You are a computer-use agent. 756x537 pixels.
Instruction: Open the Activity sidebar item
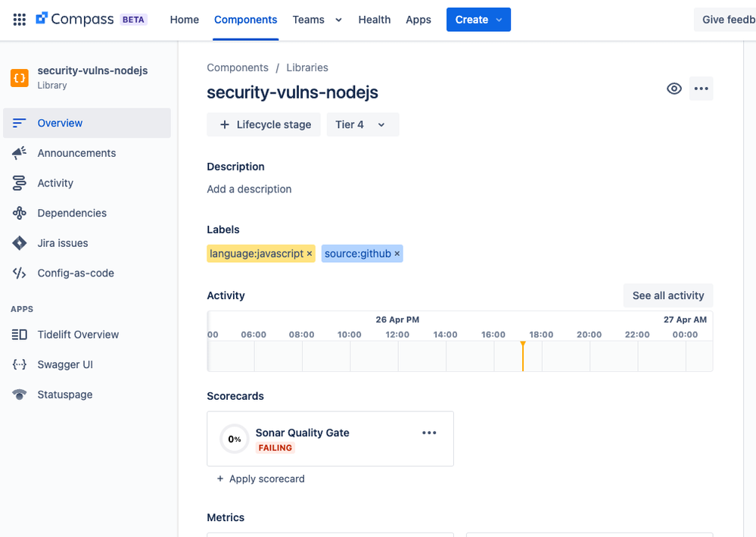pos(87,183)
